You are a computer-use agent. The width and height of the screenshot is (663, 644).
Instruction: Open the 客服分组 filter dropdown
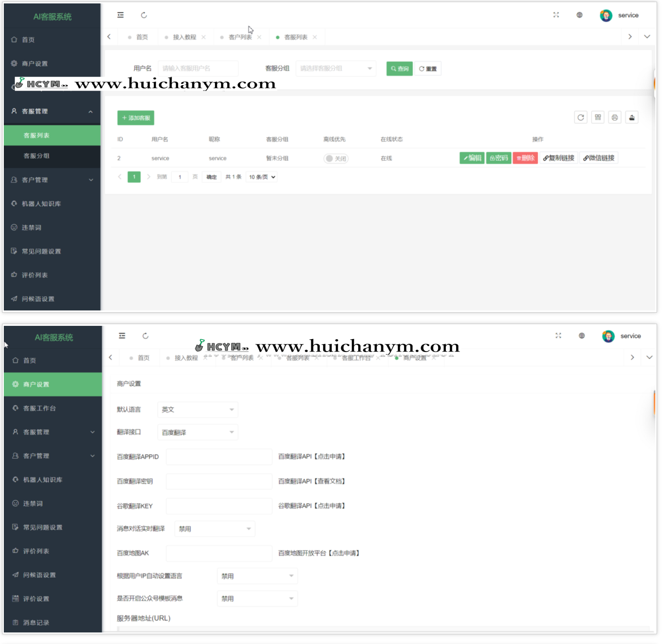pyautogui.click(x=336, y=68)
